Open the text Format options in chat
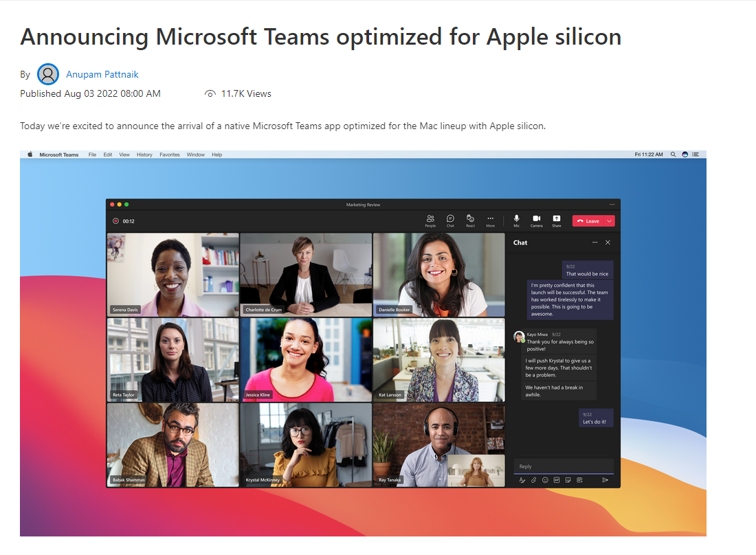Image resolution: width=756 pixels, height=555 pixels. tap(522, 480)
